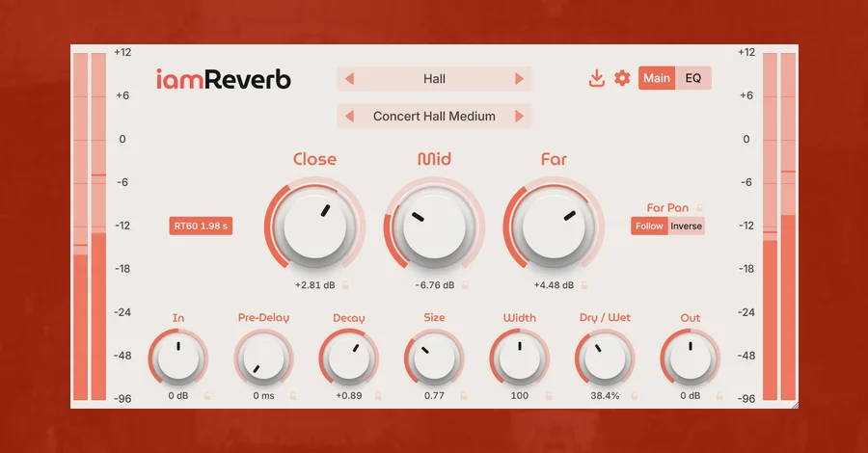Click the 0 ms Pre-Delay value
The image size is (868, 453).
263,396
